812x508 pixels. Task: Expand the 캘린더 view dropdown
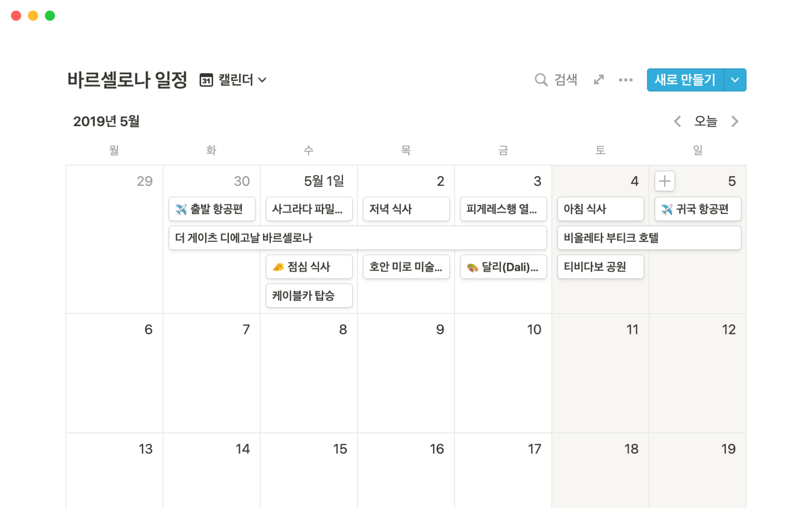click(263, 80)
